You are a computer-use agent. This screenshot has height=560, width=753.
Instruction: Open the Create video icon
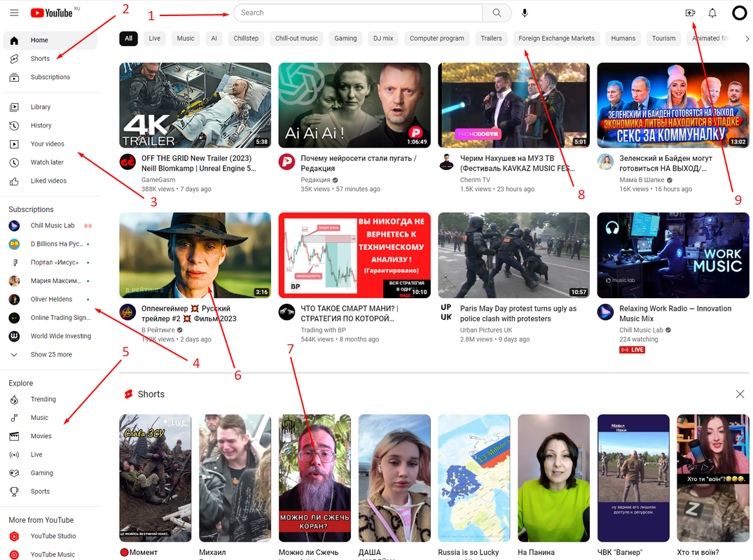coord(690,13)
